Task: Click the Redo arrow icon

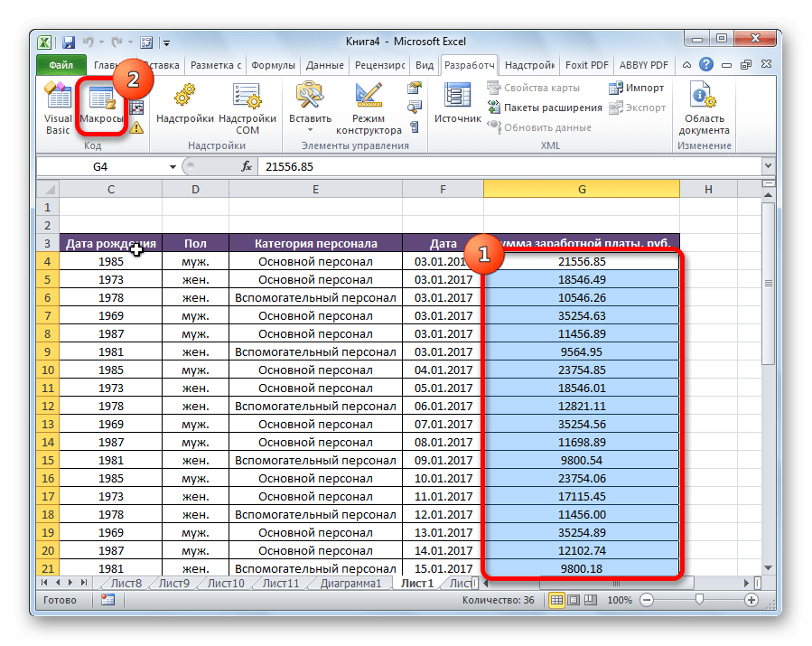Action: 117,42
